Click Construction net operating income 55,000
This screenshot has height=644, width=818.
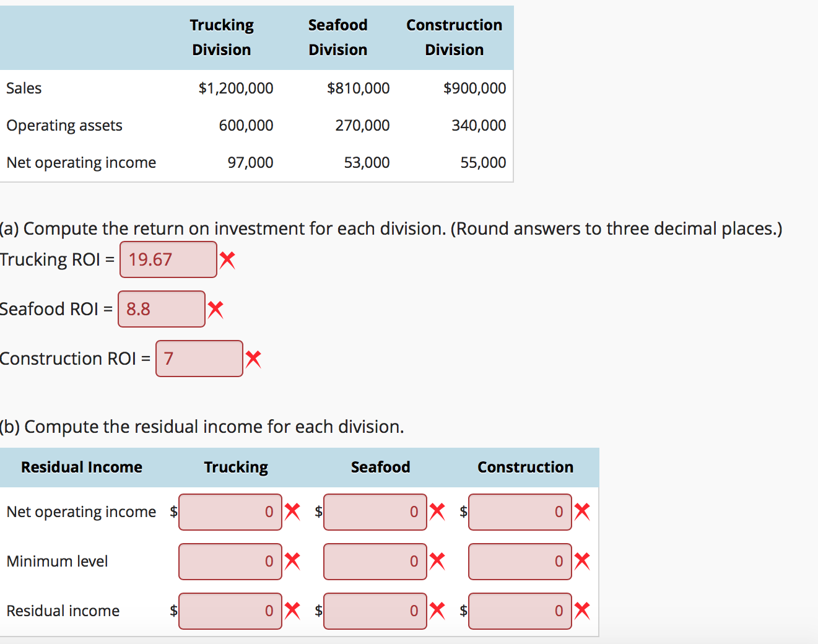click(484, 163)
